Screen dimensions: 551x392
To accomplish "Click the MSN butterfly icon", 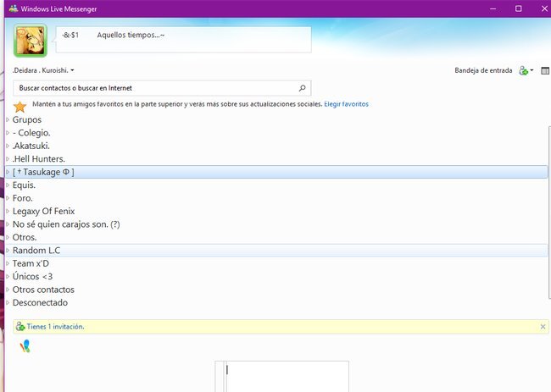I will [25, 346].
